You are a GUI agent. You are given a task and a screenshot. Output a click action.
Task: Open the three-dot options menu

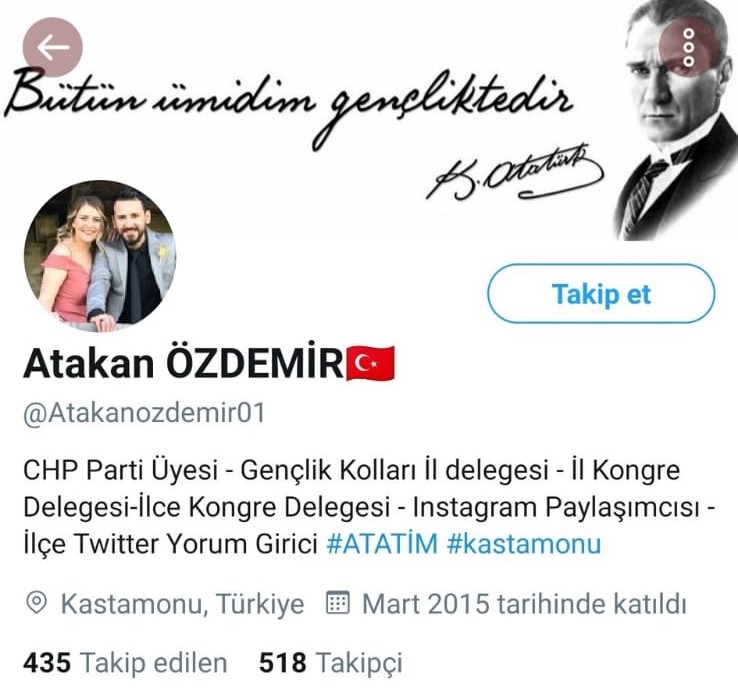point(689,48)
